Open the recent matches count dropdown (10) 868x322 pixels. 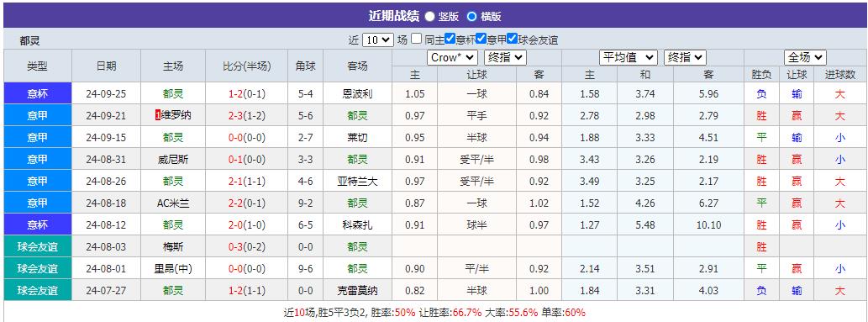pyautogui.click(x=378, y=40)
